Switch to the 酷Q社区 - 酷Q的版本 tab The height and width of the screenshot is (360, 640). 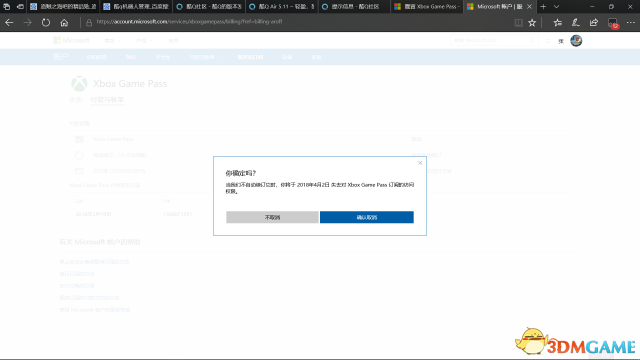click(209, 7)
